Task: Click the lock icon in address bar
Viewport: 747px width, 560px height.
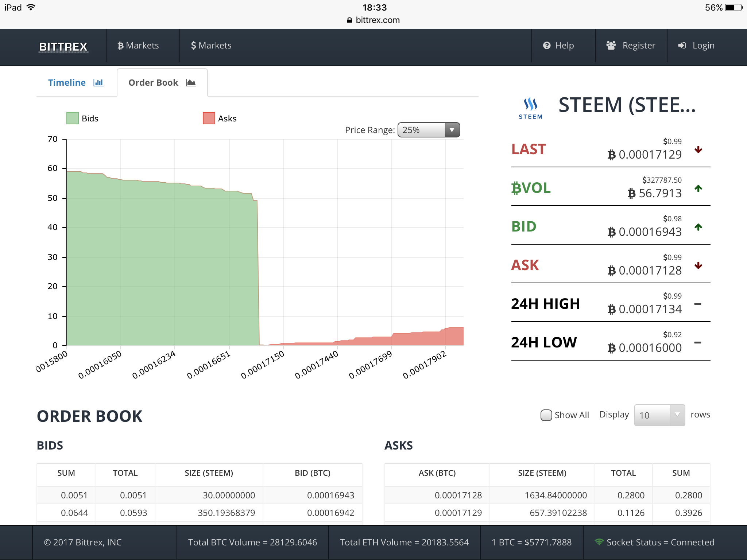Action: coord(349,20)
